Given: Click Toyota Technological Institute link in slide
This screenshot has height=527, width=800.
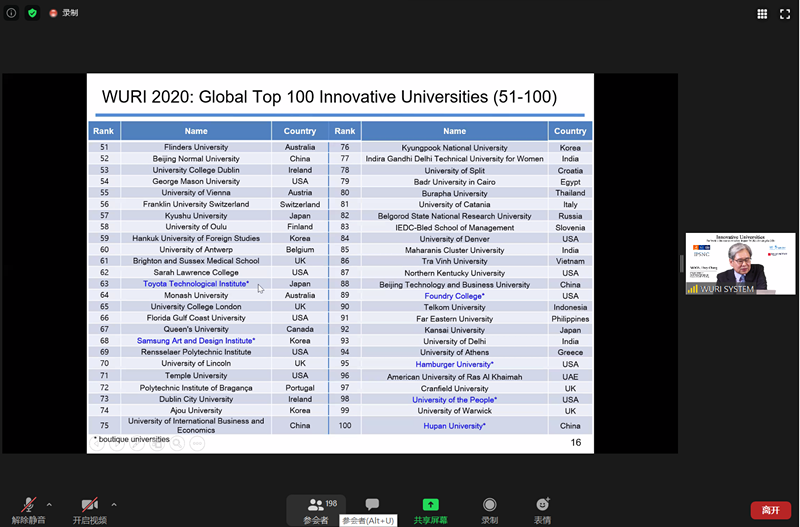Looking at the screenshot, I should point(196,284).
